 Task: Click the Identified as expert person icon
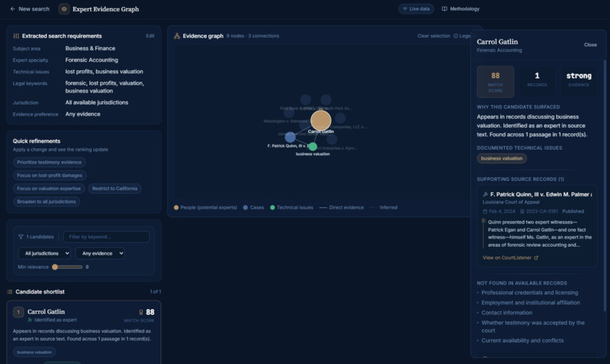[30, 320]
